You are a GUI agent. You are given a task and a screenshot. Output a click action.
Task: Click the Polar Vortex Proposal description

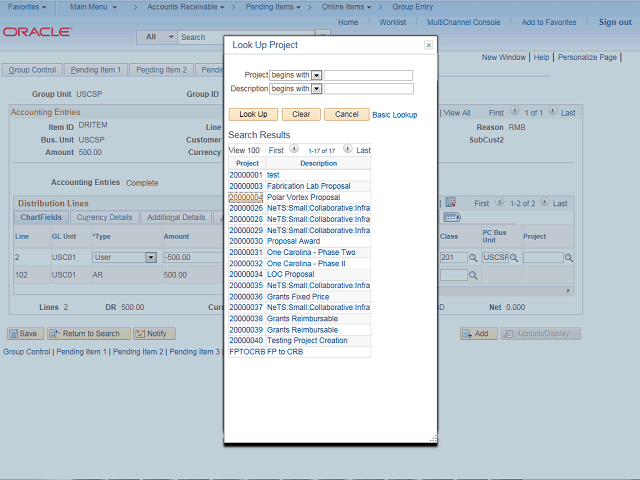tap(303, 197)
